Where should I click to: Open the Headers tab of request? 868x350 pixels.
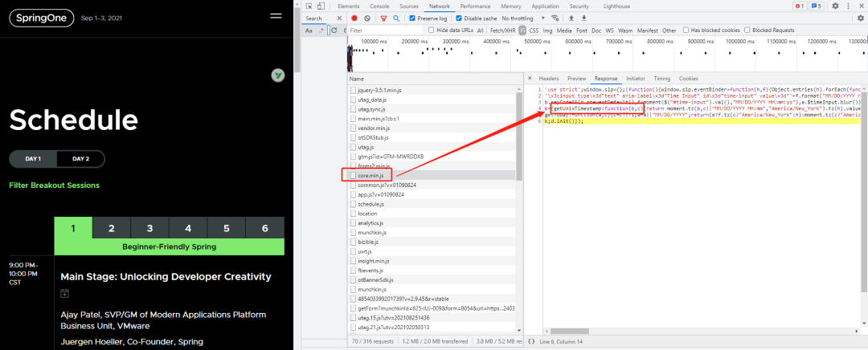(x=549, y=79)
